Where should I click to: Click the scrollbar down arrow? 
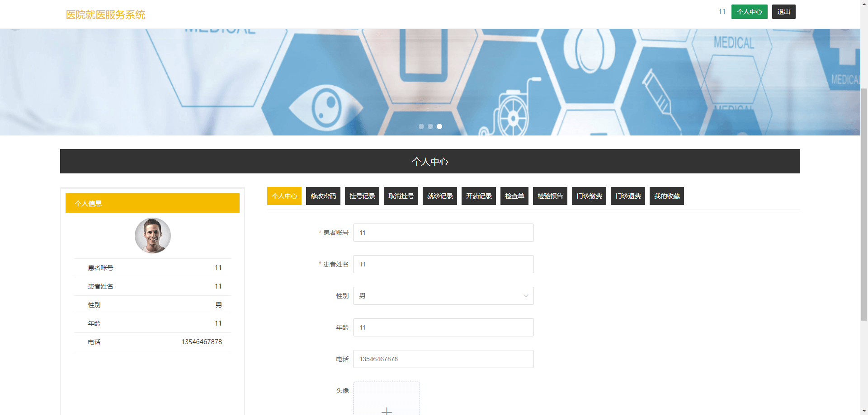point(864,411)
